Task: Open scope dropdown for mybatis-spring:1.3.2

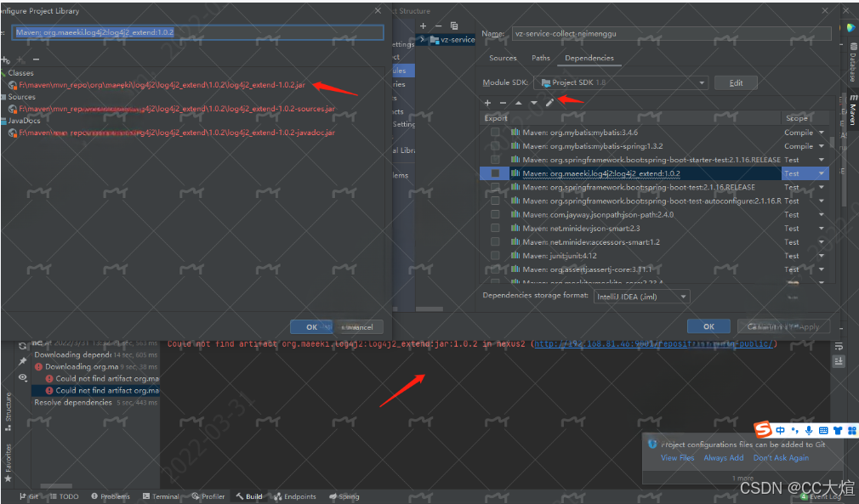Action: pyautogui.click(x=822, y=146)
